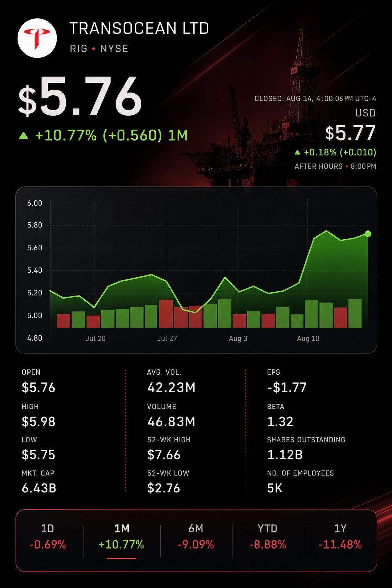Click the -11.48% 1Y return value

pyautogui.click(x=340, y=545)
